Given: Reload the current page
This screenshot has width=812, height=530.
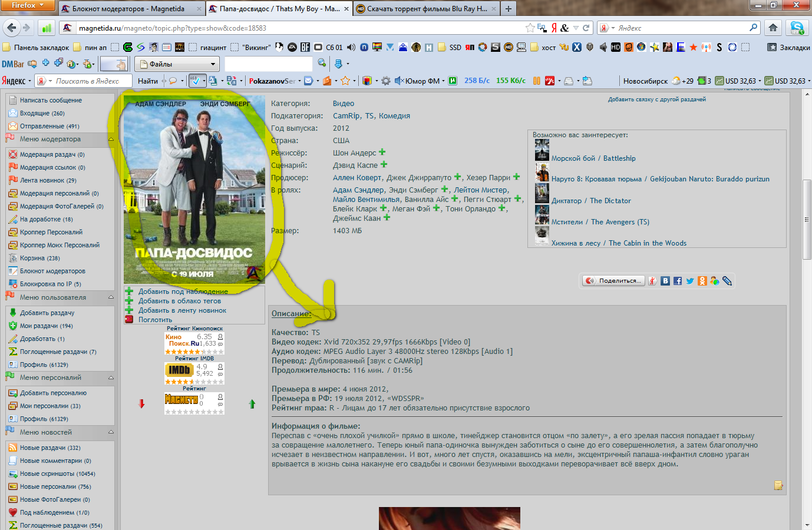Looking at the screenshot, I should [586, 28].
